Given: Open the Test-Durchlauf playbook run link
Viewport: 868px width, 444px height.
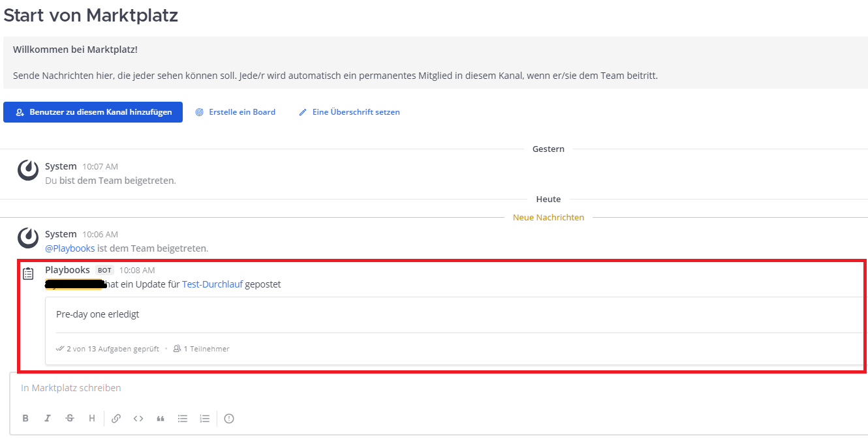Looking at the screenshot, I should tap(212, 284).
